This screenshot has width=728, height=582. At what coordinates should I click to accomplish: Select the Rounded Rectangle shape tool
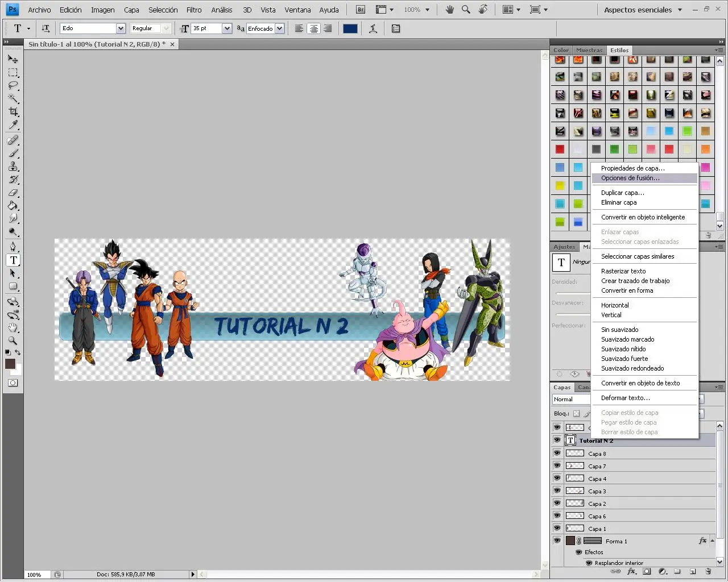[x=13, y=286]
